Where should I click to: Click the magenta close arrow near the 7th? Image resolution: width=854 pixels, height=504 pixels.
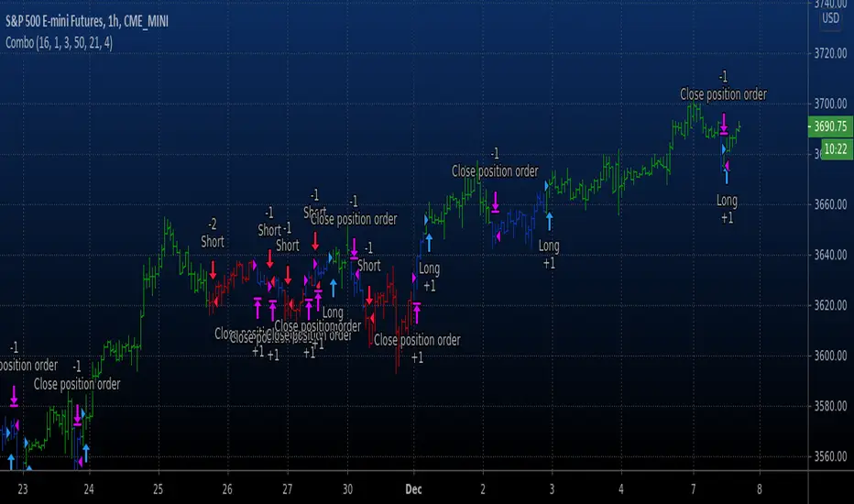tap(724, 125)
